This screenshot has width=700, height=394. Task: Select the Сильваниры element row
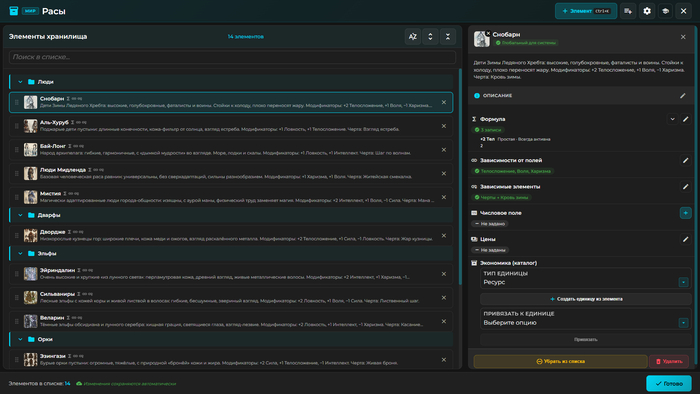click(x=231, y=297)
